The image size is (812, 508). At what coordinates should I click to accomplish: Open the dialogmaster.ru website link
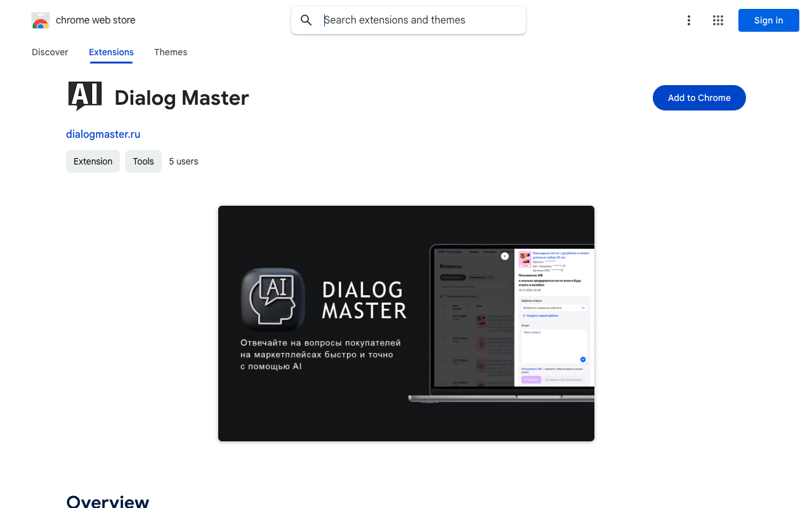tap(103, 134)
